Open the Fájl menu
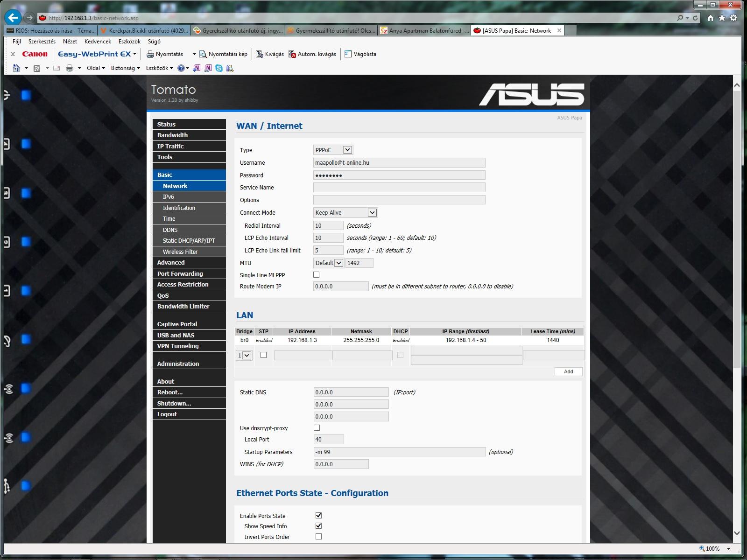Screen dimensions: 747x560 (x=17, y=42)
